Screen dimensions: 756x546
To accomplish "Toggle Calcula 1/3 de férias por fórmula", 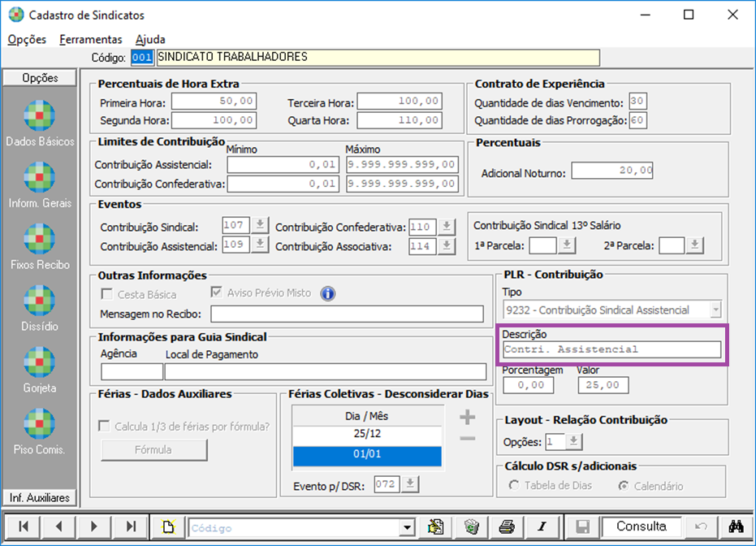I will pyautogui.click(x=104, y=426).
